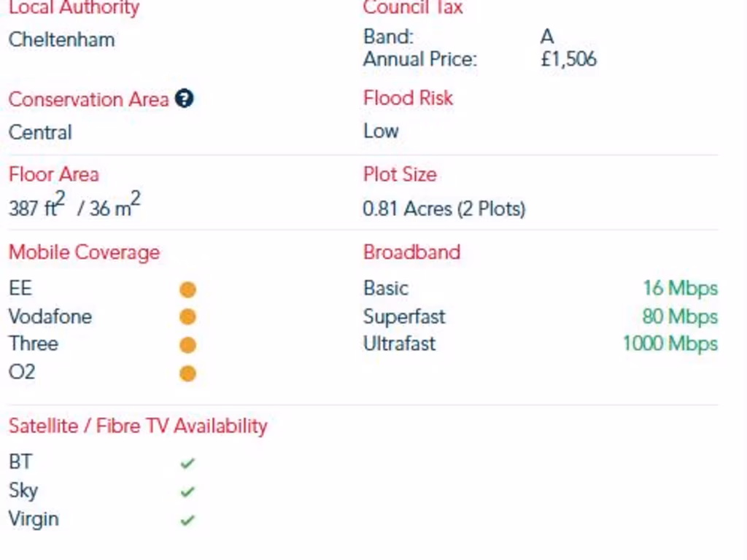The height and width of the screenshot is (560, 747).
Task: Click the Satellite / Fibre TV Availability heading
Action: (138, 426)
